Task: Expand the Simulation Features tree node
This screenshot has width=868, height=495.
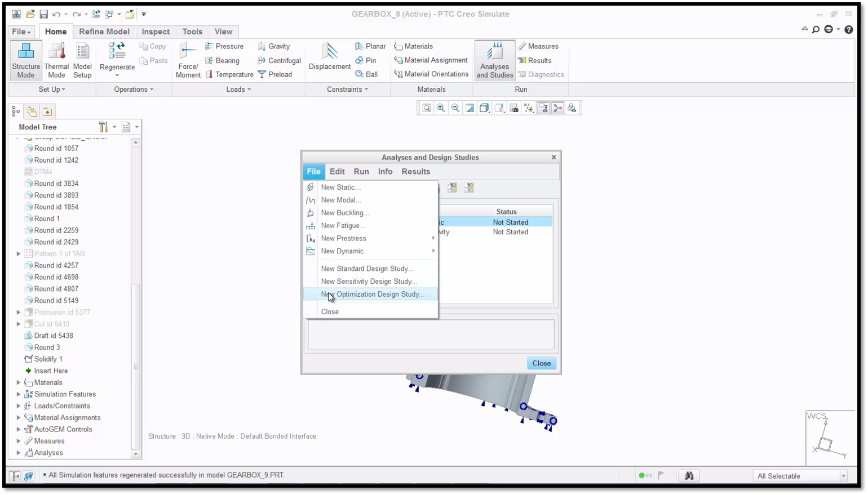Action: click(x=19, y=394)
